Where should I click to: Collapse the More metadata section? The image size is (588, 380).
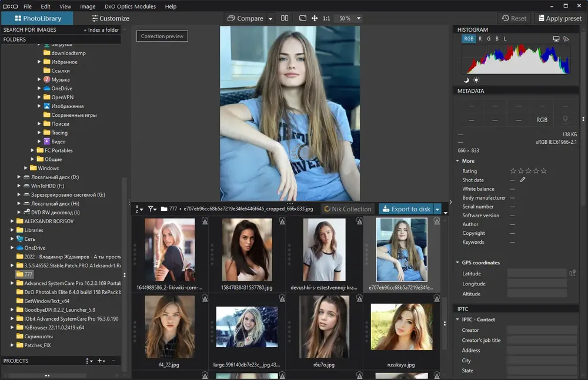click(458, 161)
